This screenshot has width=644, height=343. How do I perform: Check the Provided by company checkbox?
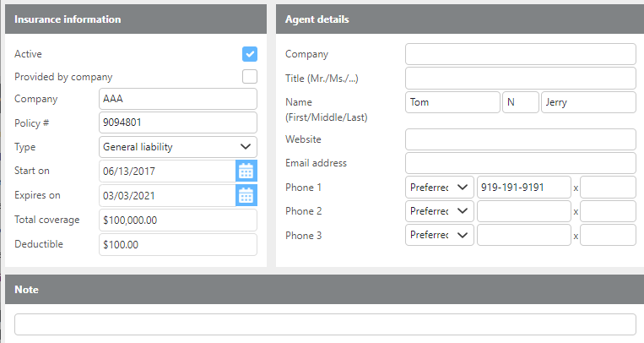pyautogui.click(x=250, y=77)
